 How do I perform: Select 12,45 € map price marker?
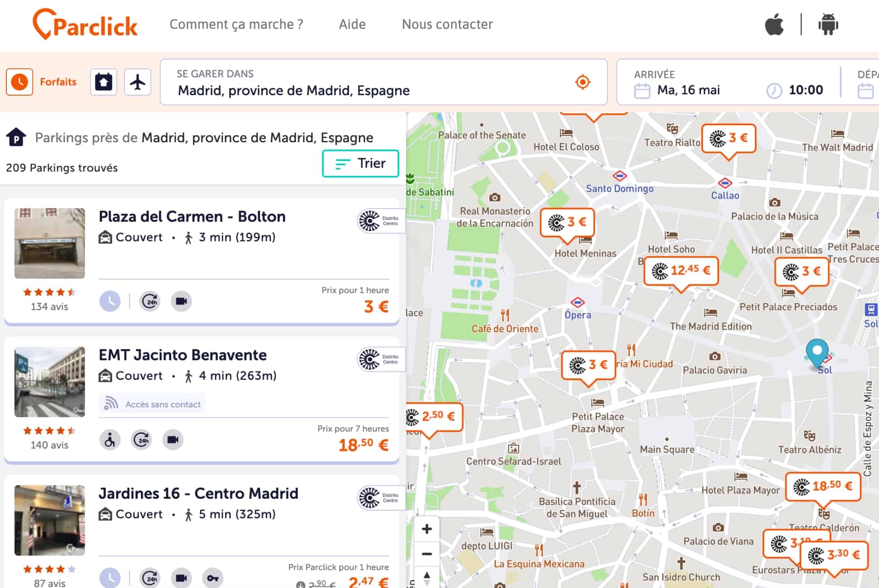click(x=681, y=271)
